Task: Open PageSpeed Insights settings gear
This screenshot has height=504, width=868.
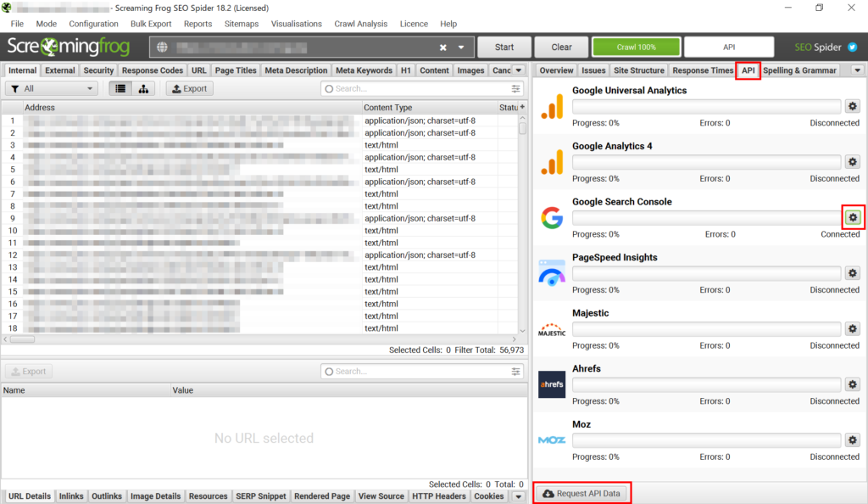Action: coord(853,273)
